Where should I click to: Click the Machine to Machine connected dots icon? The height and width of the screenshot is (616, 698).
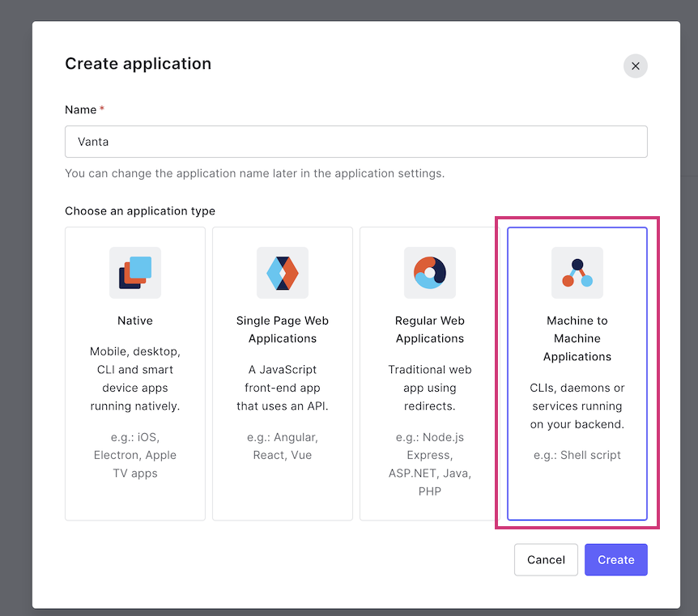tap(577, 273)
